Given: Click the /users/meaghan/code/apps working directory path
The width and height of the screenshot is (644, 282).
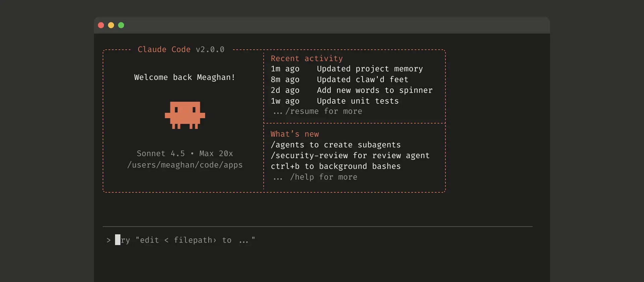Looking at the screenshot, I should point(184,165).
